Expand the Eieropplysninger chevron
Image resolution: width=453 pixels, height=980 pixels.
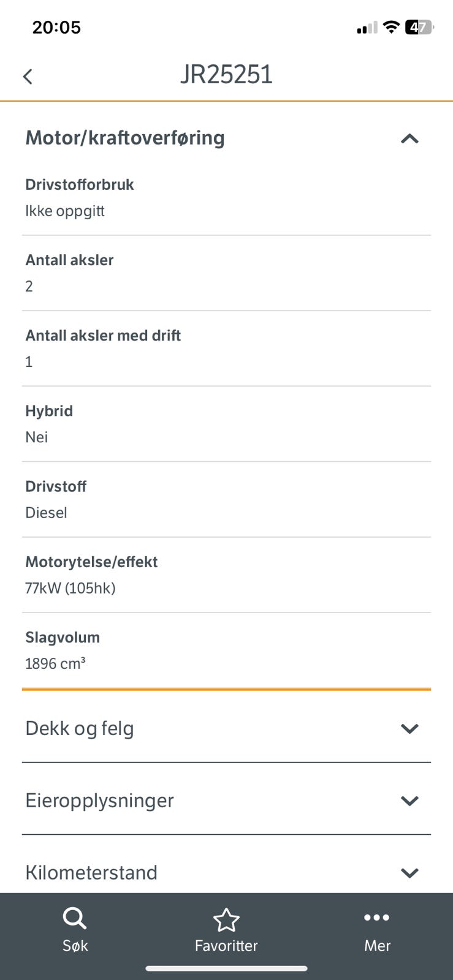click(x=409, y=801)
